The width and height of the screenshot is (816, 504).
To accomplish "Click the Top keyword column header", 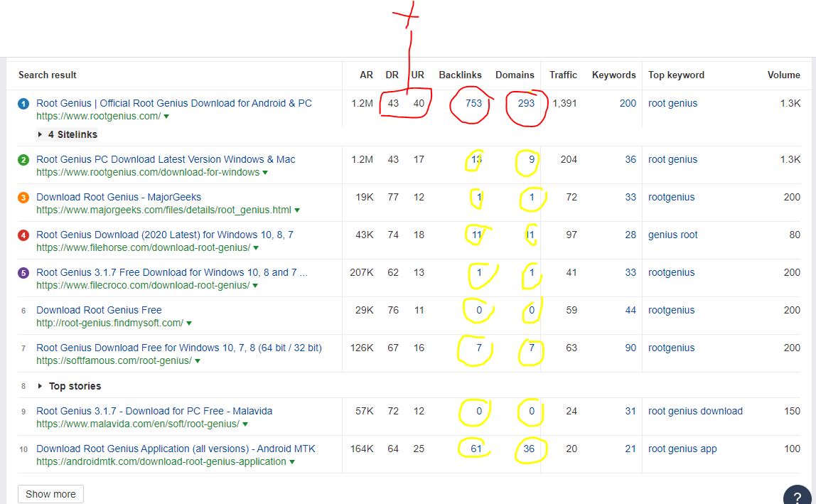I will [x=676, y=75].
